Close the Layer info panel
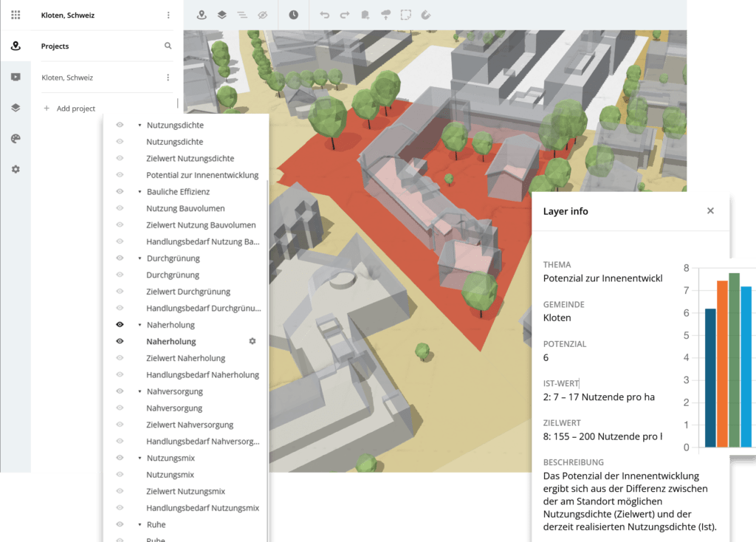This screenshot has height=542, width=756. pyautogui.click(x=710, y=211)
